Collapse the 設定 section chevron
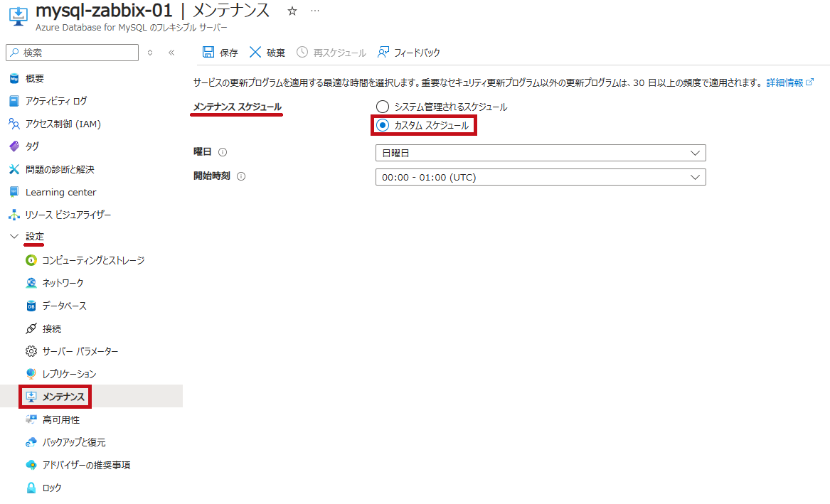Viewport: 830px width, 504px height. tap(14, 237)
